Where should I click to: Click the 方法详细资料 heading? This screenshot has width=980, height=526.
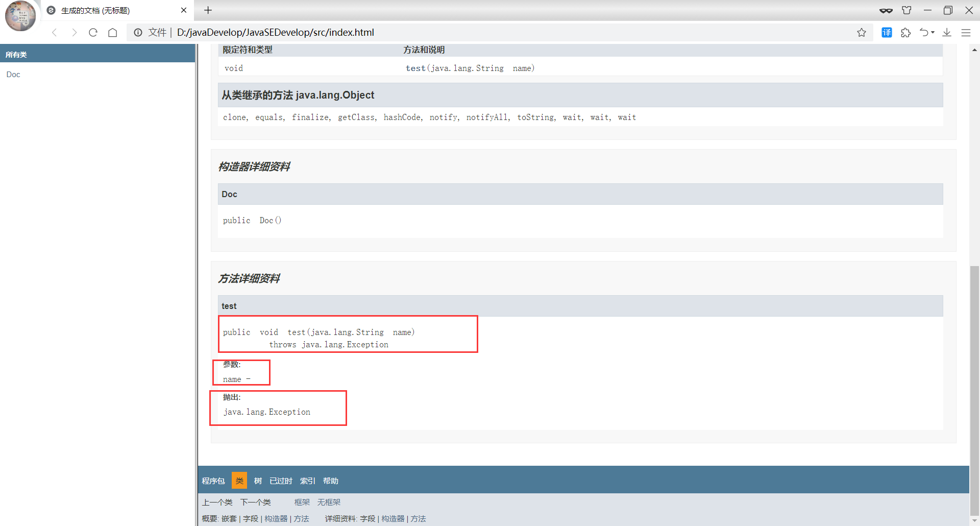point(249,278)
